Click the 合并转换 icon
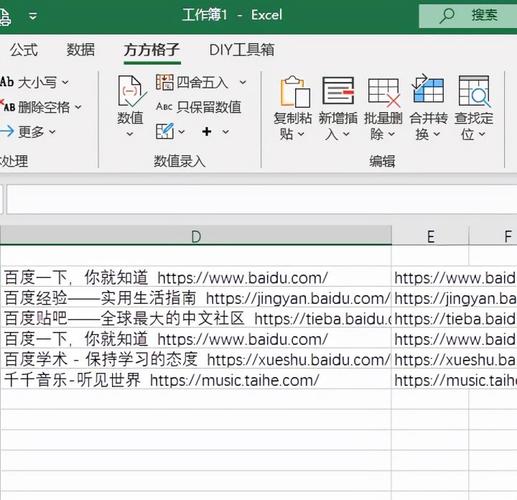 coord(428,89)
